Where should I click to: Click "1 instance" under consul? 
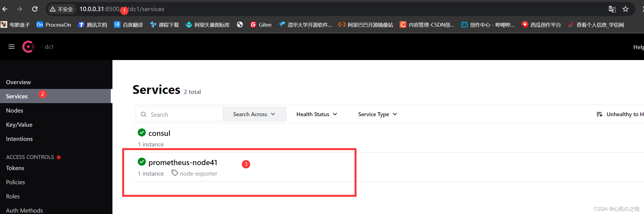[151, 145]
